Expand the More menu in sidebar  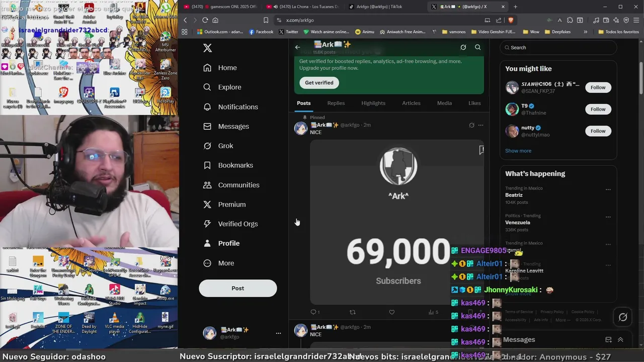pos(218,263)
